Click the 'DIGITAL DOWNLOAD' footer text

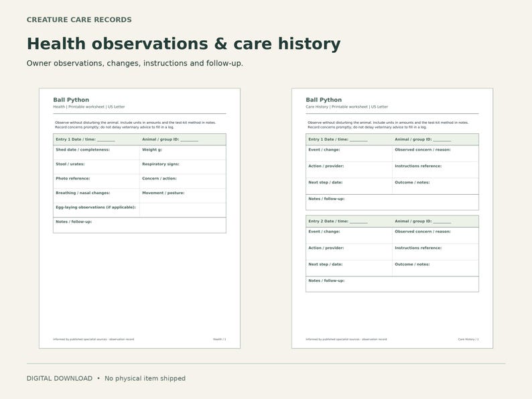60,378
